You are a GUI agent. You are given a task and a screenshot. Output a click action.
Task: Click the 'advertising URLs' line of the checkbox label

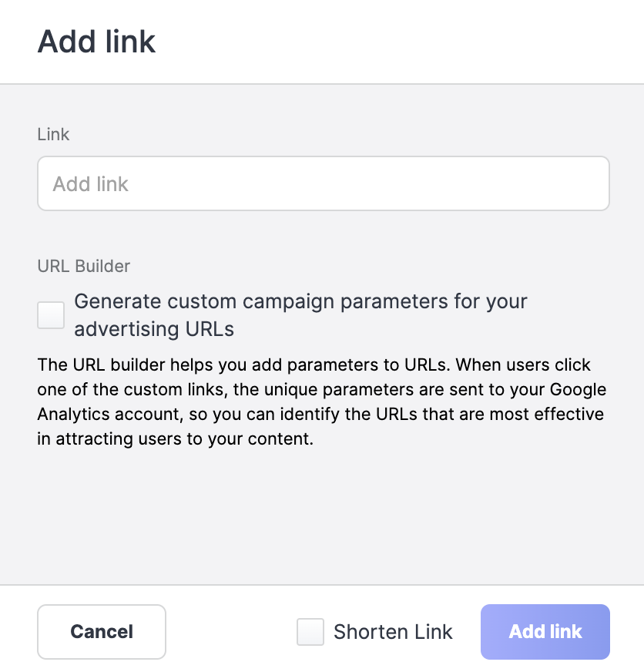tap(154, 329)
